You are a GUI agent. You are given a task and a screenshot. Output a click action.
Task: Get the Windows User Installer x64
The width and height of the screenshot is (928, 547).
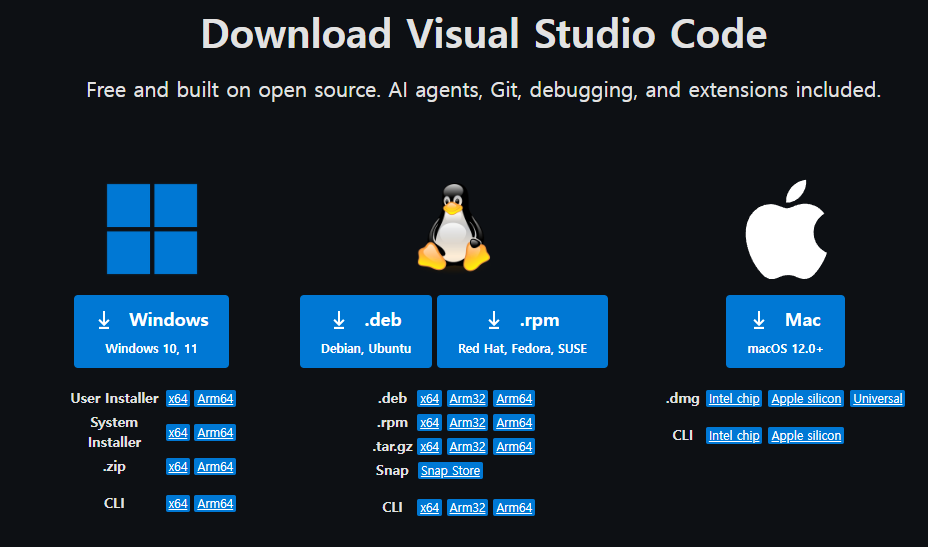(178, 398)
